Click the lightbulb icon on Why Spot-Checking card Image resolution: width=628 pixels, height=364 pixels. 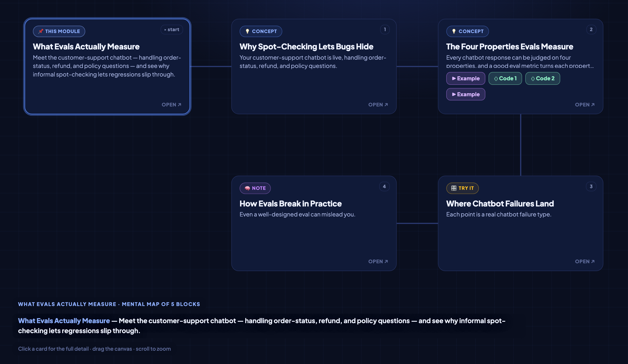click(x=247, y=31)
